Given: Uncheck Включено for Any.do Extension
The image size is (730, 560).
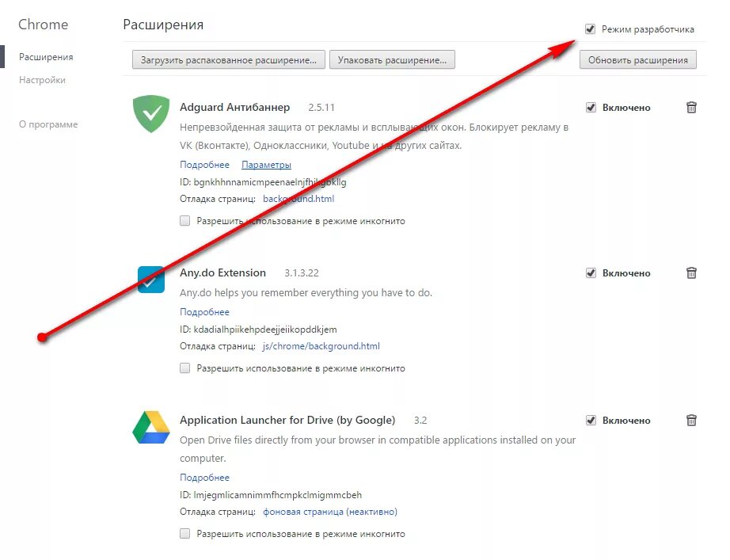Looking at the screenshot, I should [591, 273].
